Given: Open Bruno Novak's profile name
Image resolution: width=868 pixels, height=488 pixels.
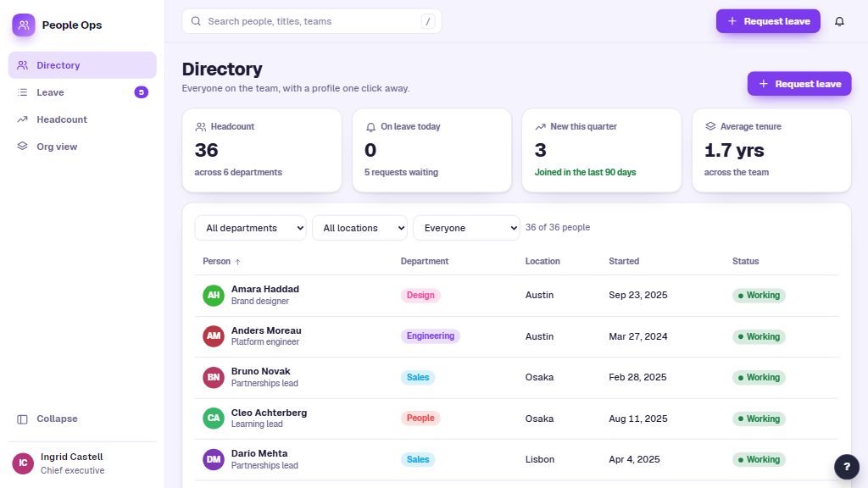Looking at the screenshot, I should pyautogui.click(x=261, y=371).
